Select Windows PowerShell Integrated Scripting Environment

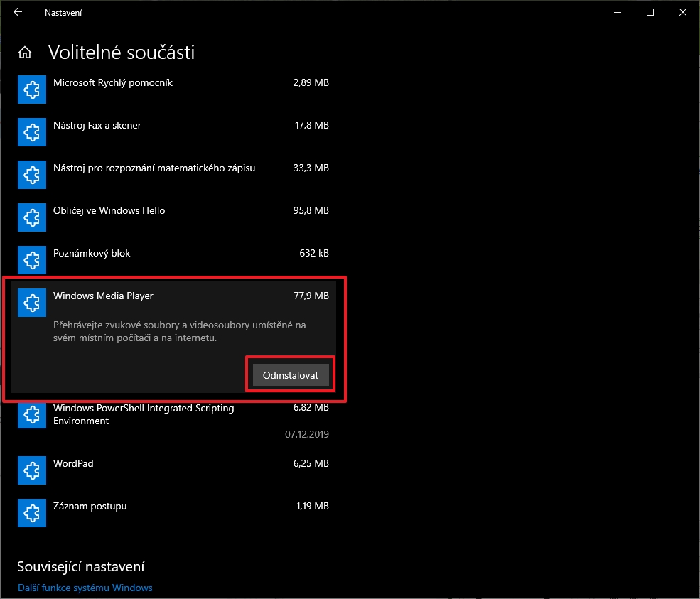144,414
